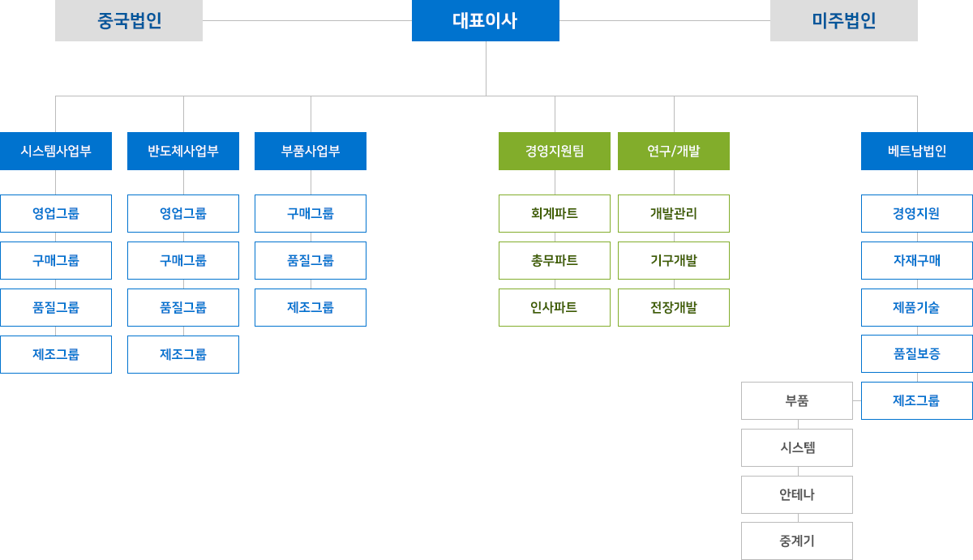Select the 미주법인 box
973x560 pixels.
point(844,20)
